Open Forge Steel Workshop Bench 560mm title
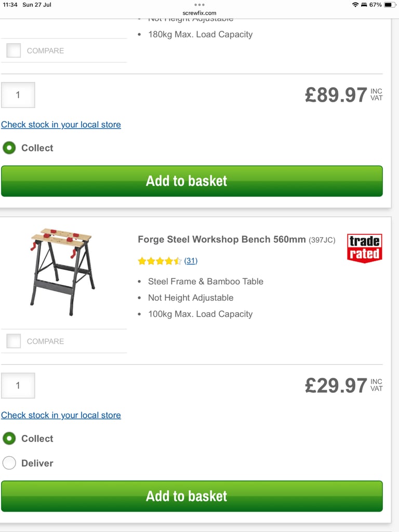The width and height of the screenshot is (399, 532). pos(221,240)
